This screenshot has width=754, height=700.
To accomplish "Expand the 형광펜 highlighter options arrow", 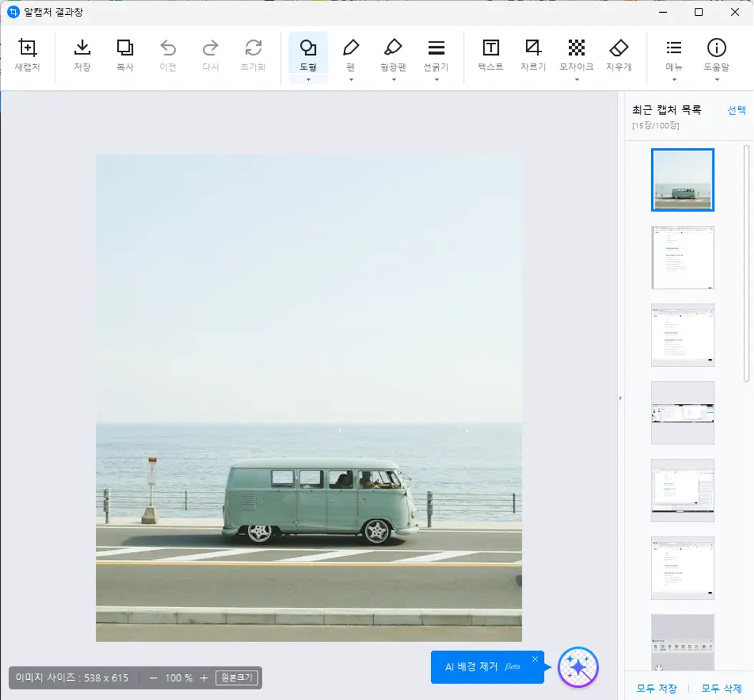I will tap(393, 79).
